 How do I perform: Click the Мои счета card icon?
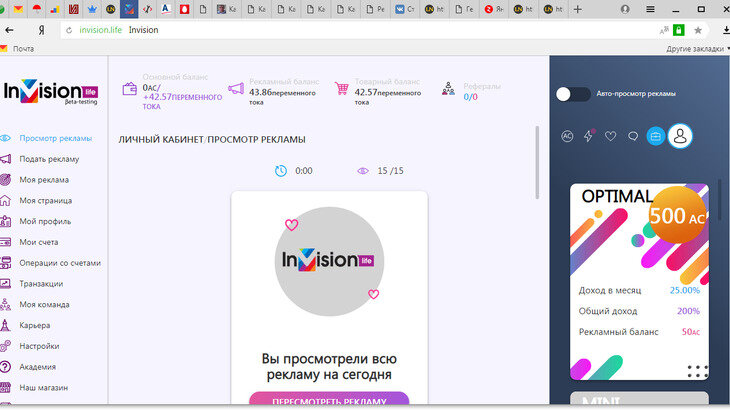click(5, 242)
